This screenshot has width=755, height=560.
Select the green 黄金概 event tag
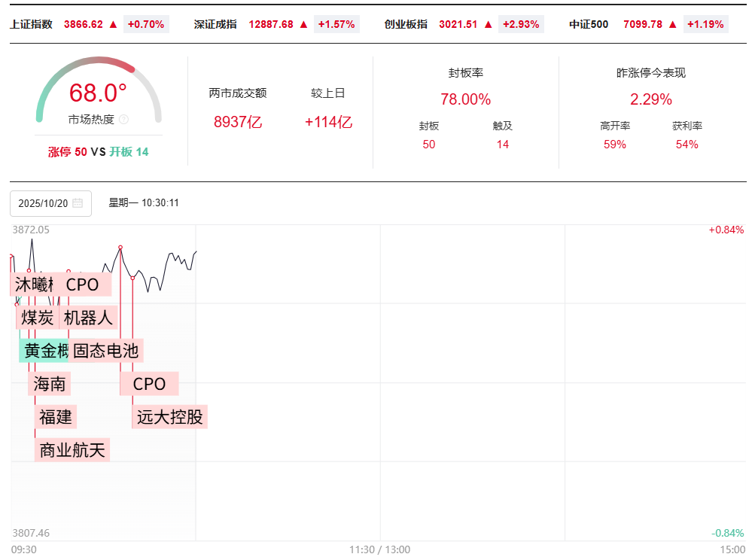pos(45,351)
